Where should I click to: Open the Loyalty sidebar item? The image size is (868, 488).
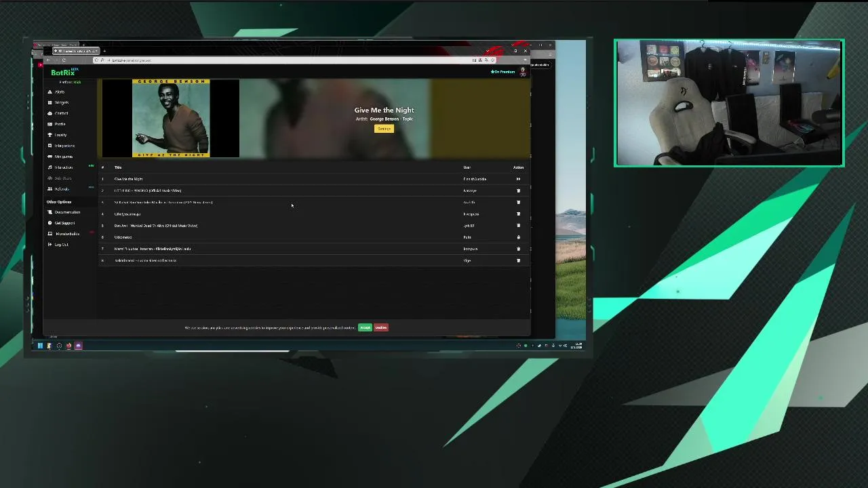click(58, 135)
